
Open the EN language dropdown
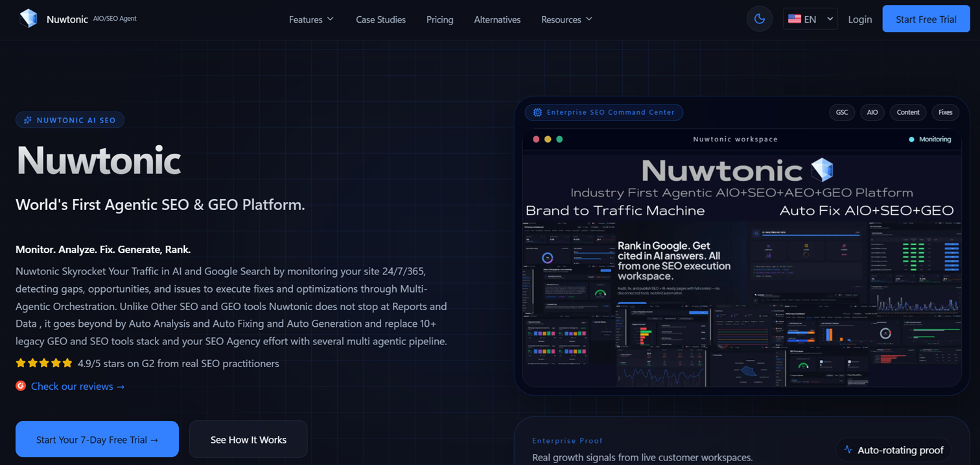click(810, 19)
